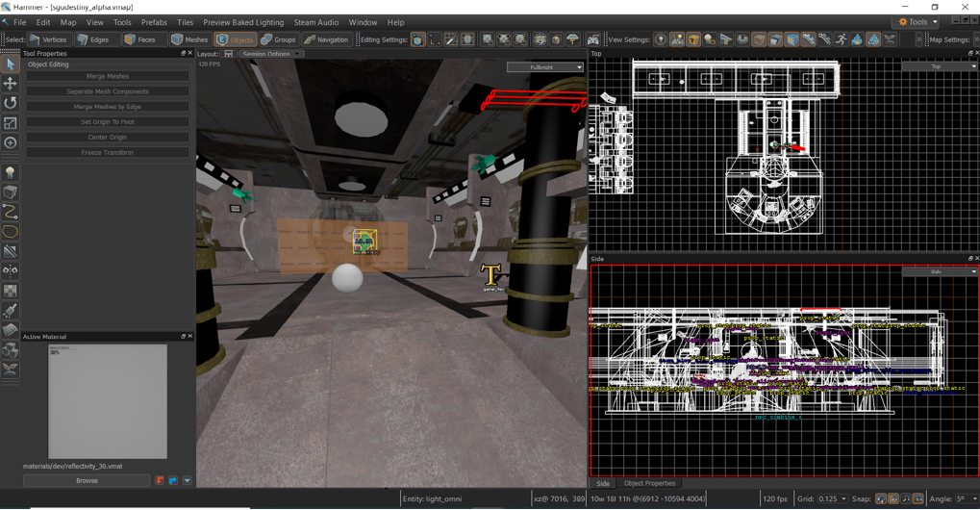Click the Layout save disk icon
Viewport: 980px width, 510px height.
pos(229,55)
